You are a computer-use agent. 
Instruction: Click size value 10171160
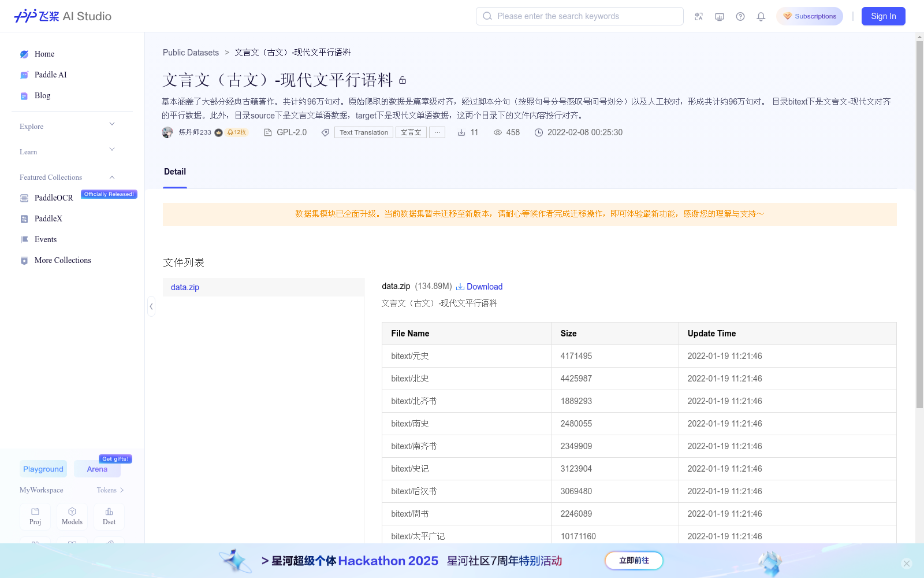click(578, 536)
